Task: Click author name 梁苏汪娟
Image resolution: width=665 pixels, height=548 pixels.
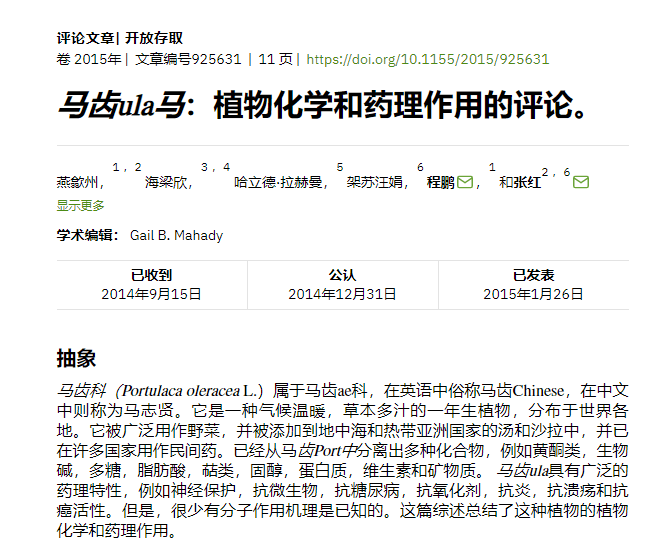Action: (375, 183)
